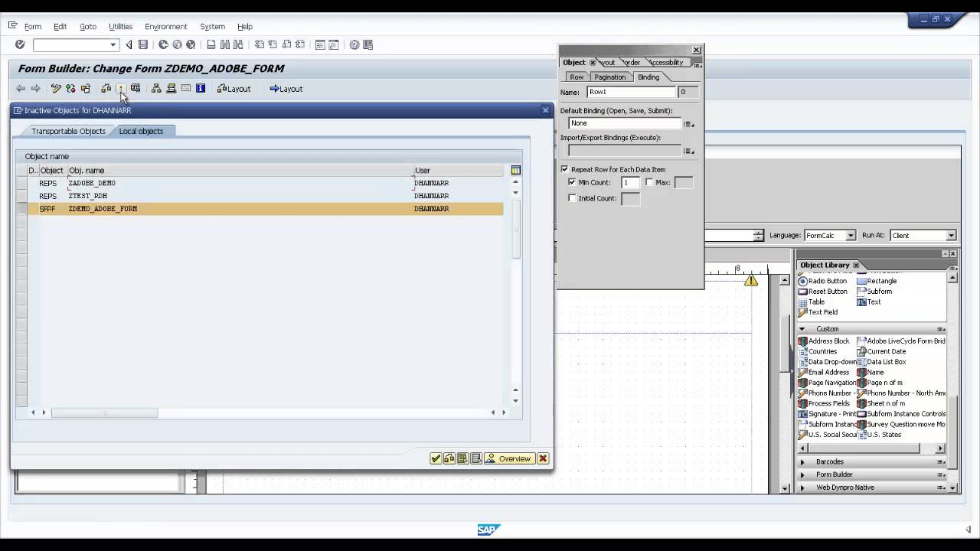Toggle the Min Count checkbox
The width and height of the screenshot is (980, 551).
[x=572, y=182]
